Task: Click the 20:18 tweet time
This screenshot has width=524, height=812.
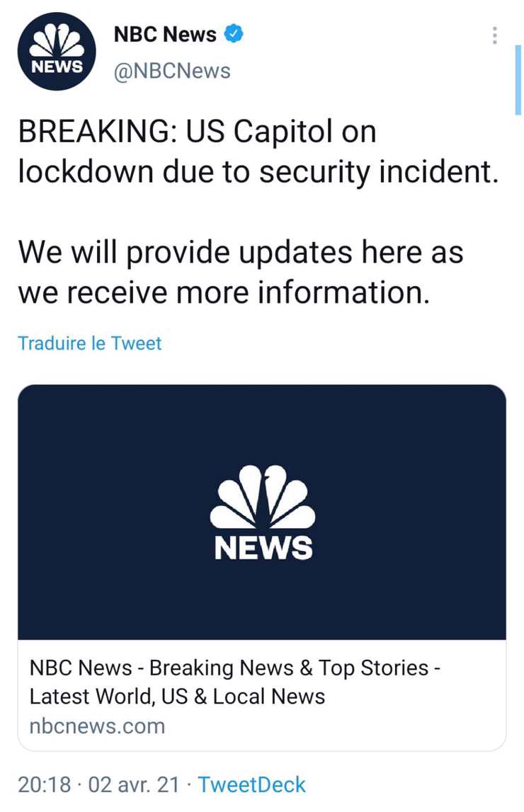Action: 44,784
